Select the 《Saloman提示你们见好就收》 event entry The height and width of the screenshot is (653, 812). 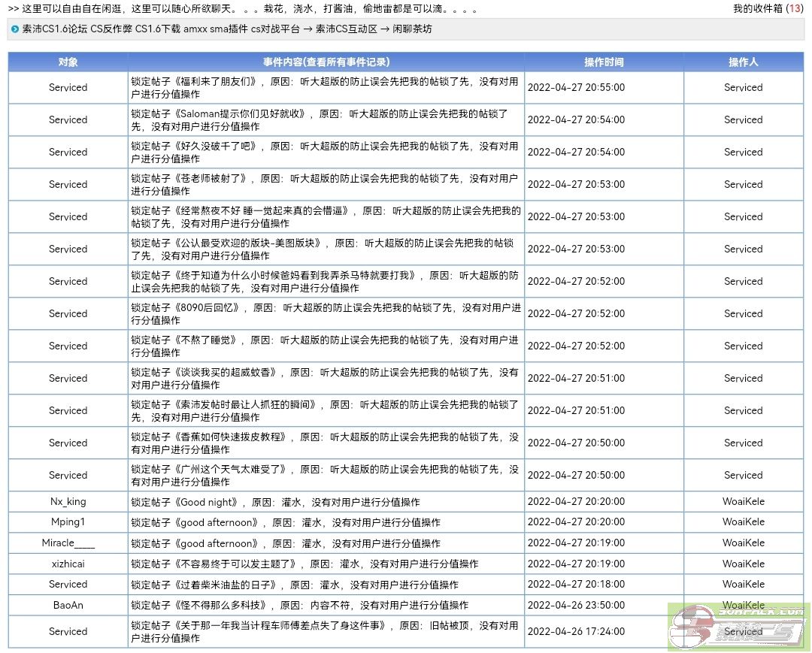(326, 120)
